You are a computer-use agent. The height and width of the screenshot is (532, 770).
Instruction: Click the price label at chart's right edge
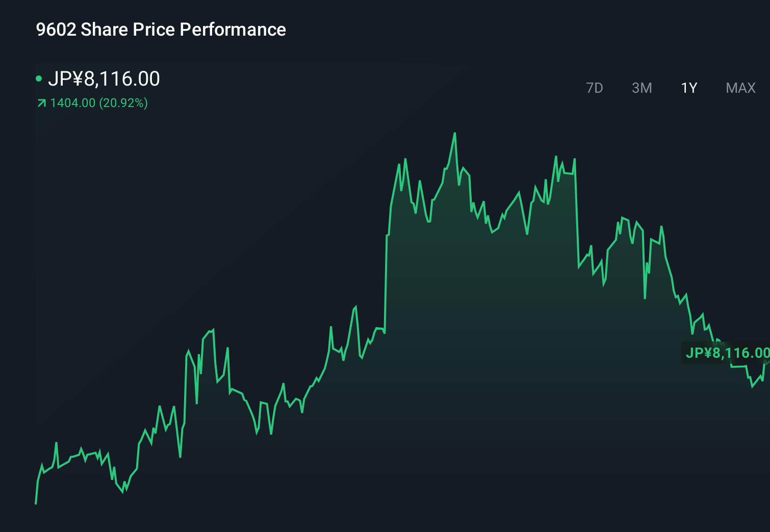(x=727, y=353)
